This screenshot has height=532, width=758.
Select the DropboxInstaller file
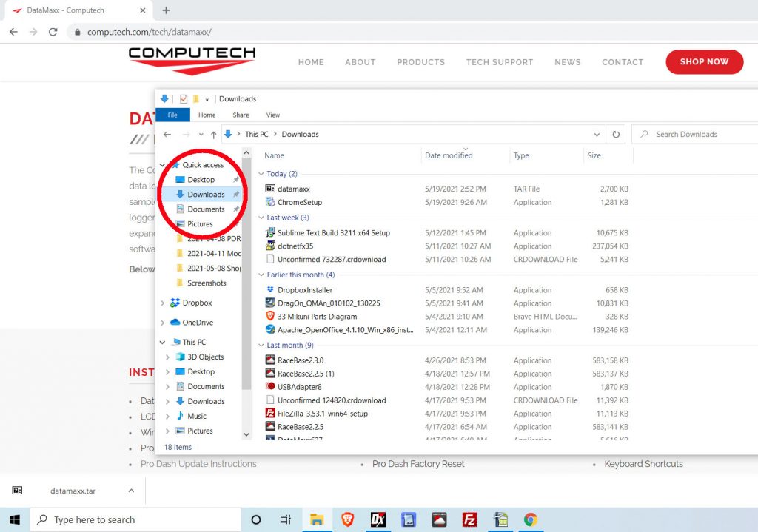[305, 290]
